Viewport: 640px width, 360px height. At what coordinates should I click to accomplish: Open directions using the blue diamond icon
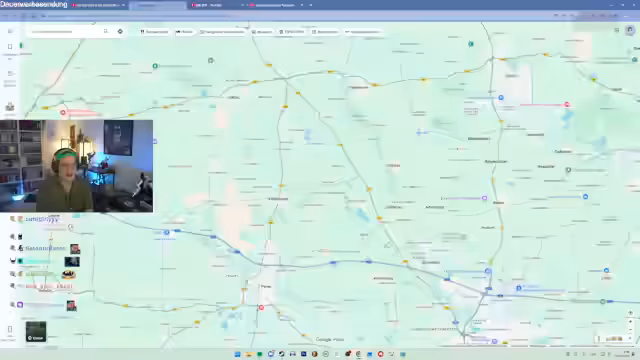point(120,31)
